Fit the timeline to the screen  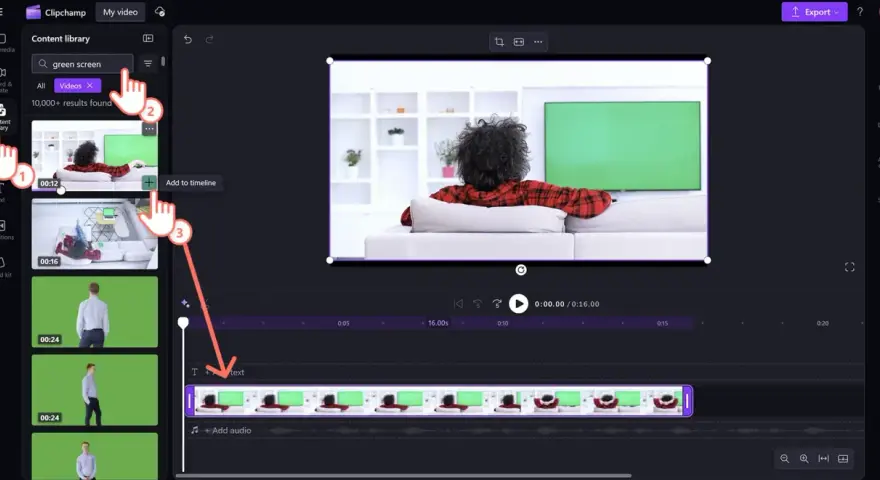[823, 459]
